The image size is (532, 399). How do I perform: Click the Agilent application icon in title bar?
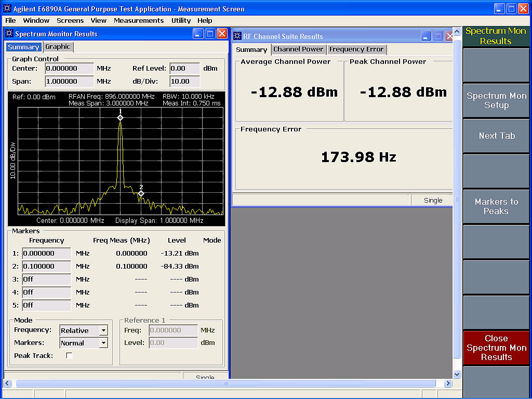click(x=7, y=8)
